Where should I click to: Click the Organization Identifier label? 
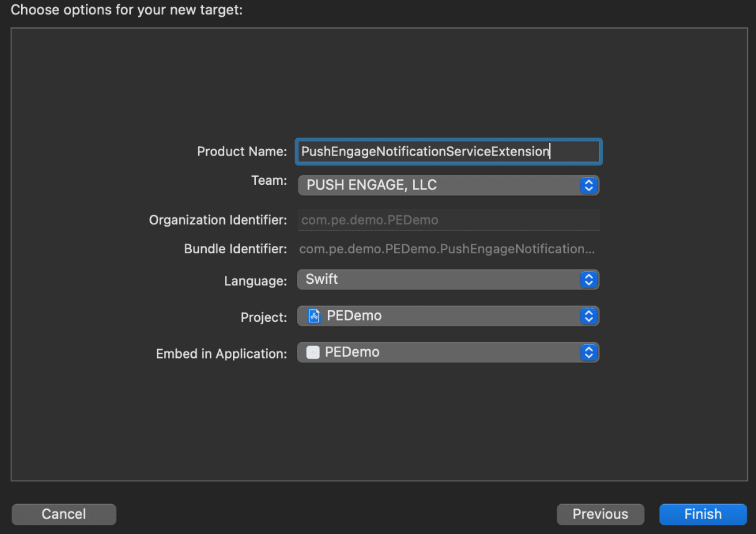[x=218, y=220]
